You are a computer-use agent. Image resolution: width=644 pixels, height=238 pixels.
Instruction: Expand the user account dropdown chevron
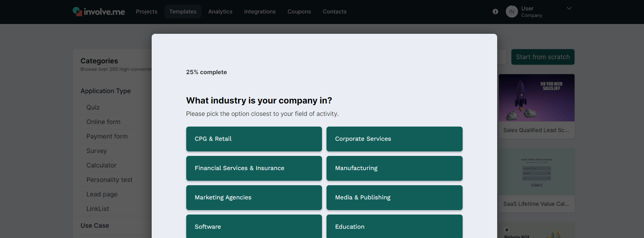pos(569,8)
